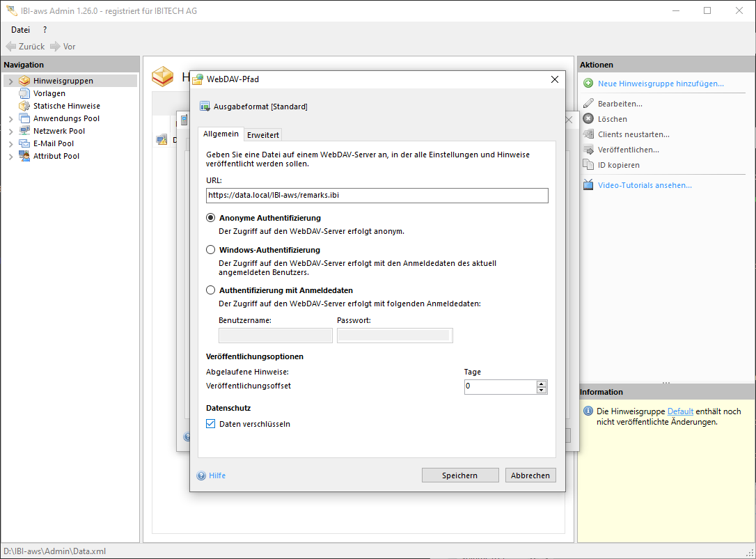The height and width of the screenshot is (559, 756).
Task: Click the Vorlagen icon in navigation
Action: tap(24, 93)
